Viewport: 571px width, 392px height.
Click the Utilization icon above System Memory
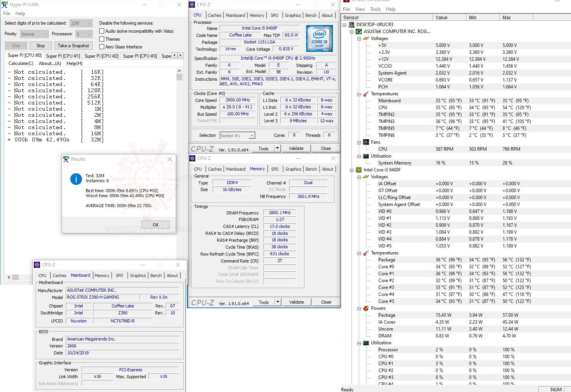click(366, 156)
